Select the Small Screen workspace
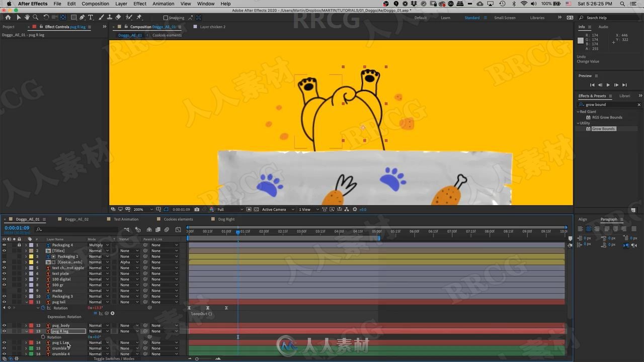 tap(505, 18)
